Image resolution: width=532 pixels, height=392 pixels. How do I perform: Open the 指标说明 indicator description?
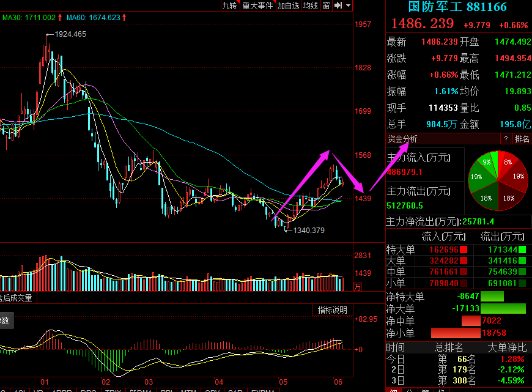tap(332, 310)
